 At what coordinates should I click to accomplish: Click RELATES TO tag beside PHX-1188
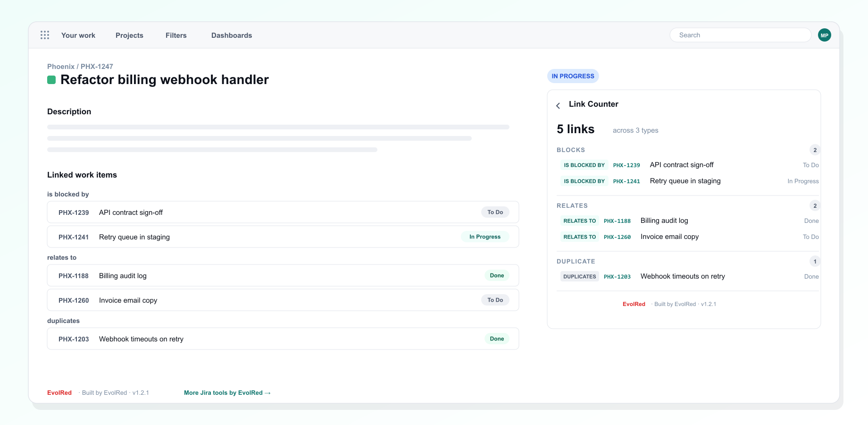580,221
